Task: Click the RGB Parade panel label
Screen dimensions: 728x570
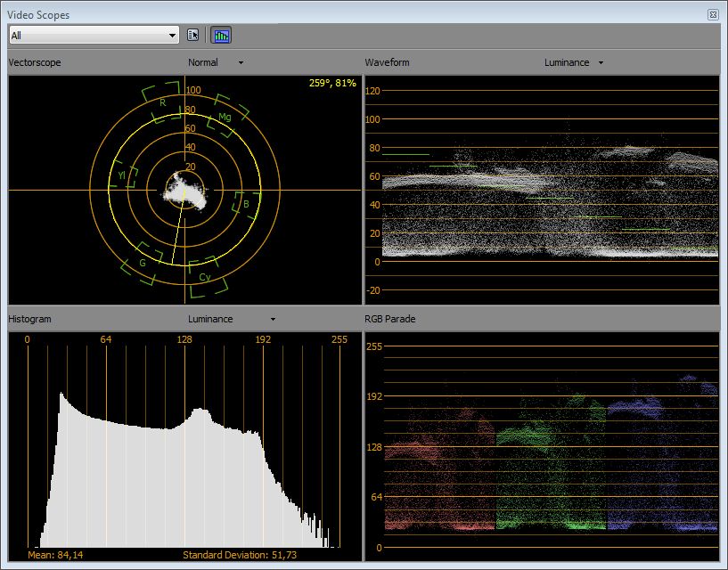Action: tap(390, 319)
